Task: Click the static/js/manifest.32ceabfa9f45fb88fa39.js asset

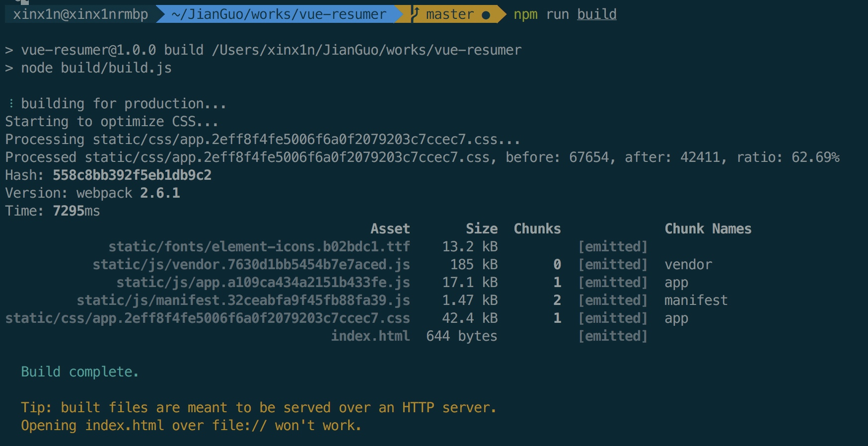Action: (x=243, y=300)
